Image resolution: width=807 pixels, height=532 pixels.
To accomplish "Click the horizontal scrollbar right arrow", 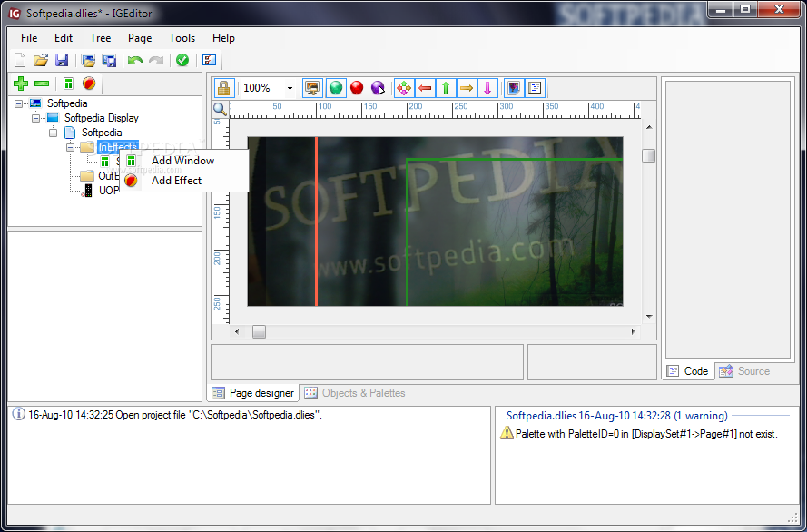I will point(634,332).
